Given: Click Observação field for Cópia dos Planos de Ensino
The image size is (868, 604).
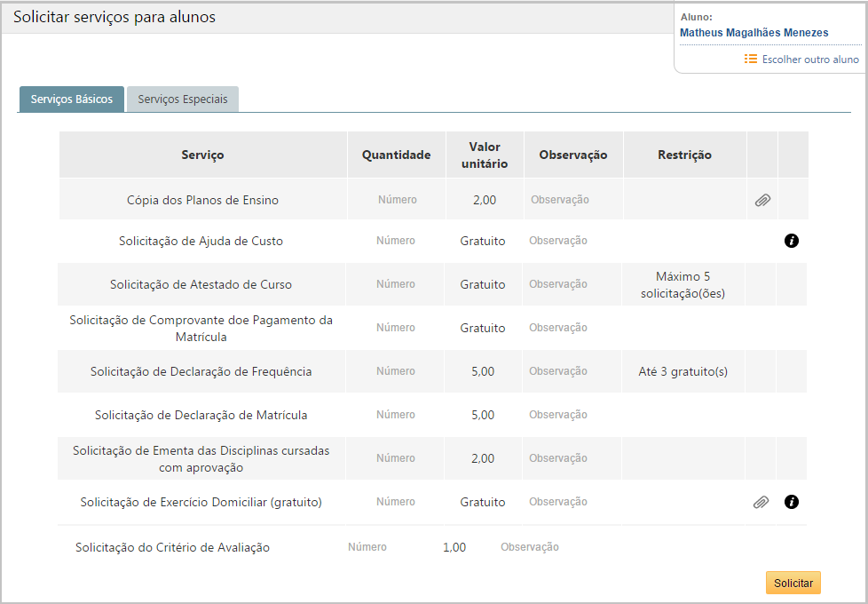Looking at the screenshot, I should click(558, 200).
